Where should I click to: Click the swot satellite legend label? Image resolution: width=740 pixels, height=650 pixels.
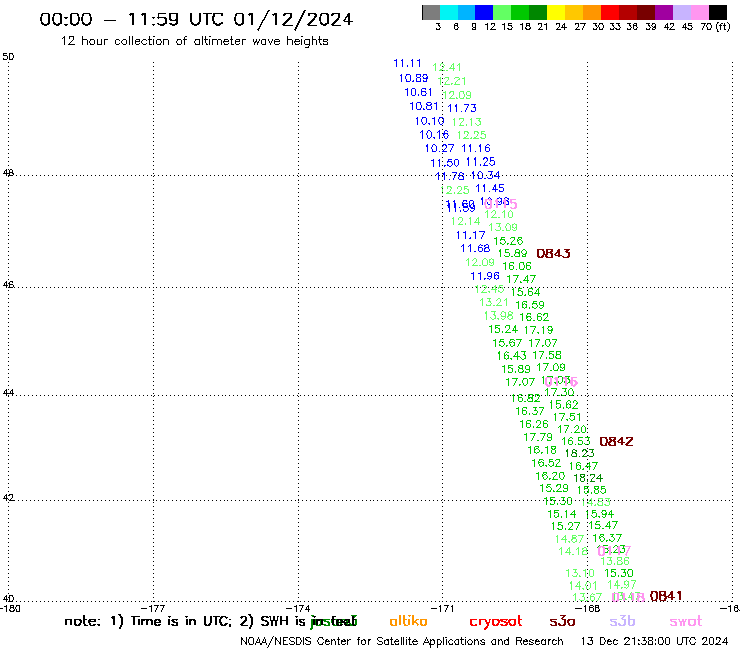tap(686, 621)
